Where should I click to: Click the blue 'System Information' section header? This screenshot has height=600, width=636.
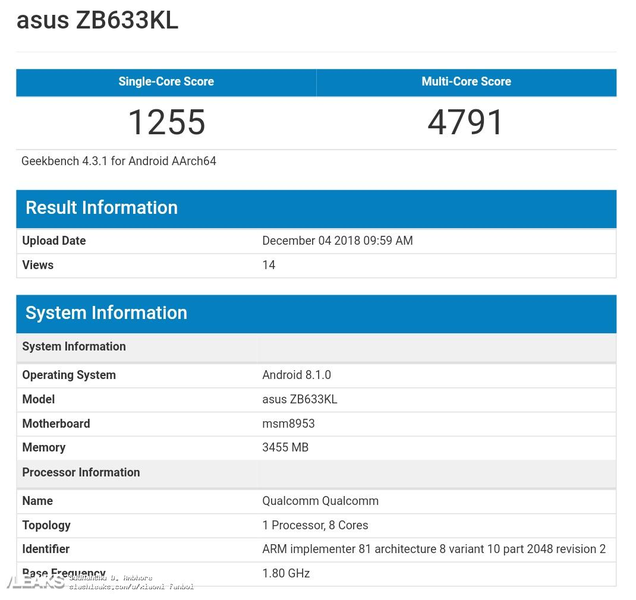pos(316,314)
